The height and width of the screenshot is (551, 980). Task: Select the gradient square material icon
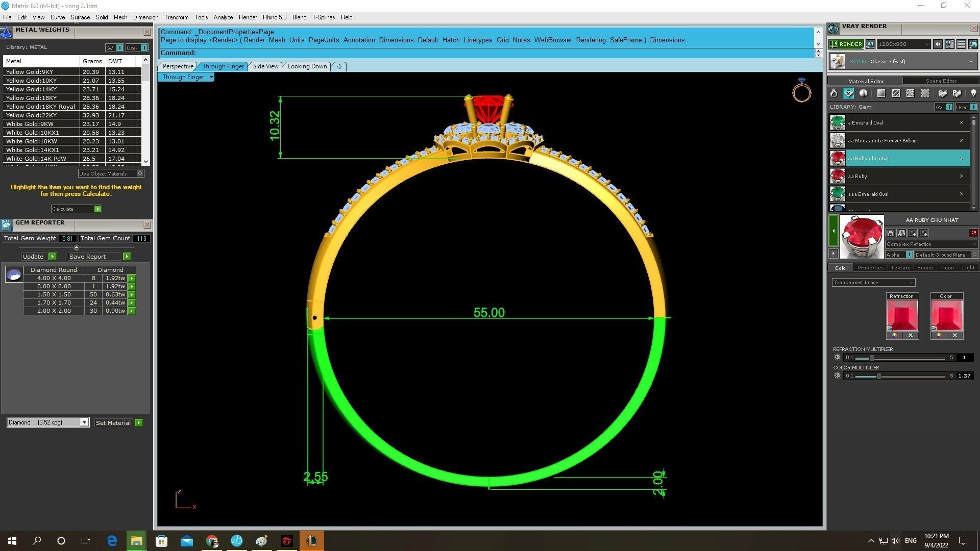pos(881,93)
